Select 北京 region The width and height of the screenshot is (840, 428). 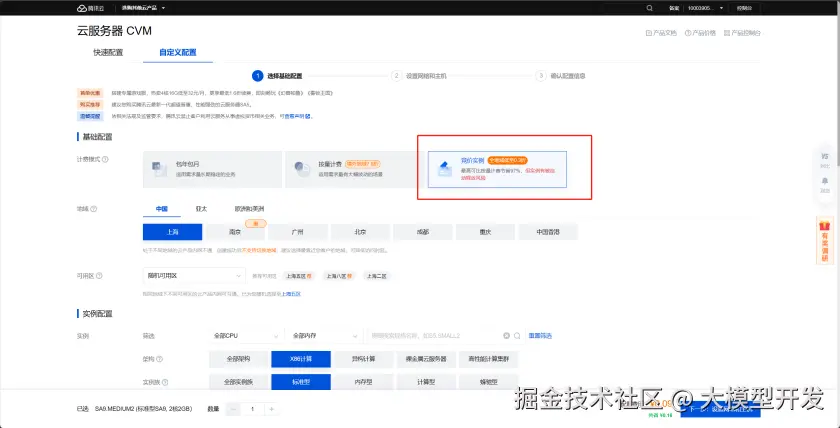click(360, 232)
